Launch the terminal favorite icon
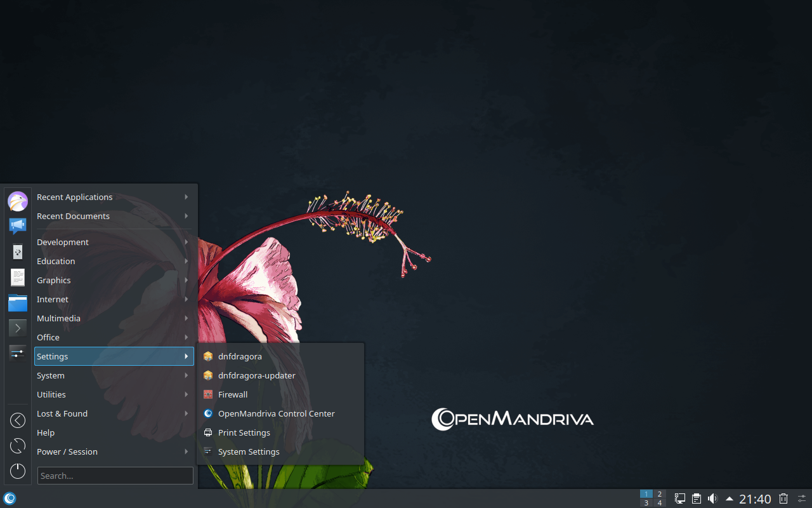The height and width of the screenshot is (508, 812). (18, 328)
